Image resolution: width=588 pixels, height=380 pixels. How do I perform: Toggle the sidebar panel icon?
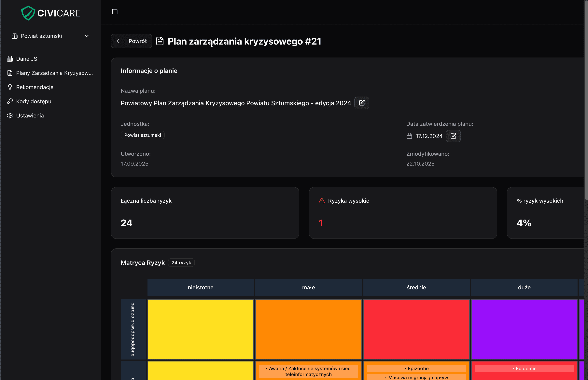(115, 12)
